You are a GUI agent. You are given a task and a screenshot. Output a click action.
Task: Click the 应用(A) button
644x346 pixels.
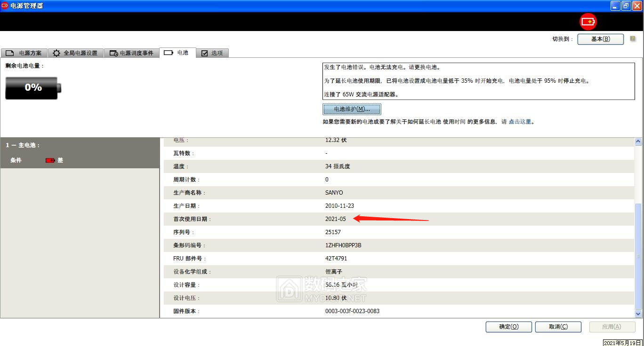point(612,327)
